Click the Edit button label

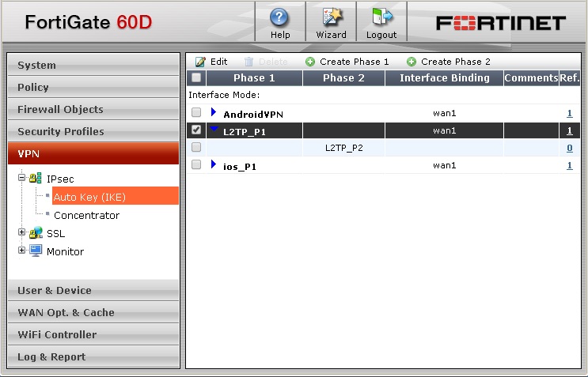[219, 62]
